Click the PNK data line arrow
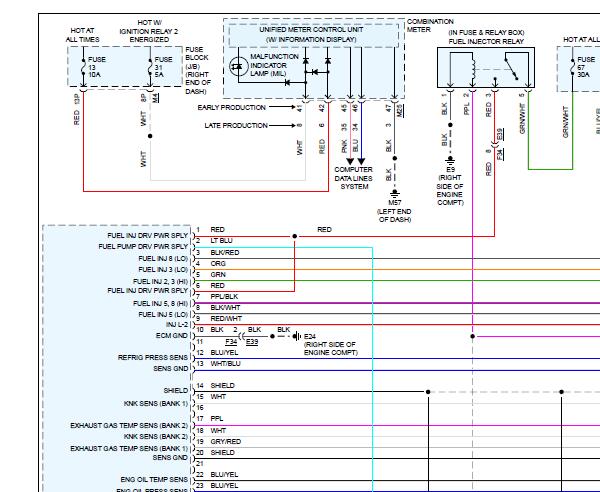Viewport: 600px width, 492px height. coord(350,161)
